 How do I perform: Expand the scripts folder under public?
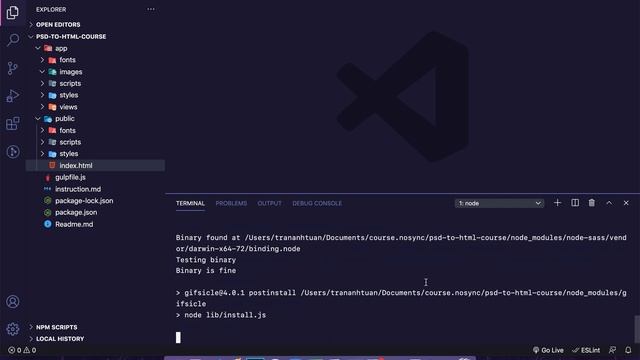click(x=70, y=142)
